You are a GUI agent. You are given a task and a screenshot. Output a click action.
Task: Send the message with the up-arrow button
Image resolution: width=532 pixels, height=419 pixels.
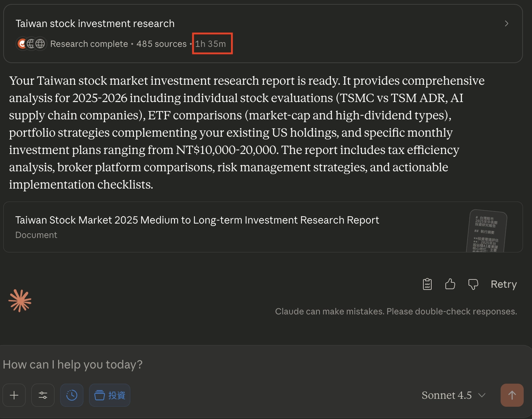click(x=512, y=395)
